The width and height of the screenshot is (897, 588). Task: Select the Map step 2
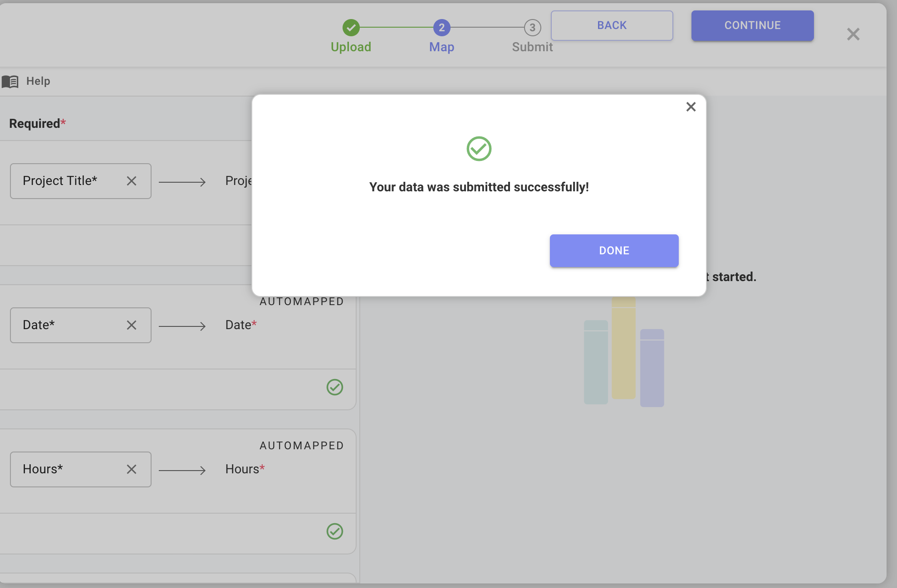tap(441, 28)
